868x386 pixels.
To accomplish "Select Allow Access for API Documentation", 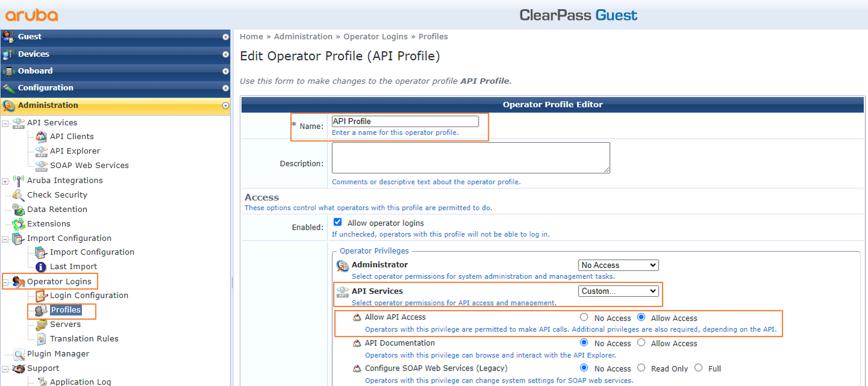I will pyautogui.click(x=641, y=343).
